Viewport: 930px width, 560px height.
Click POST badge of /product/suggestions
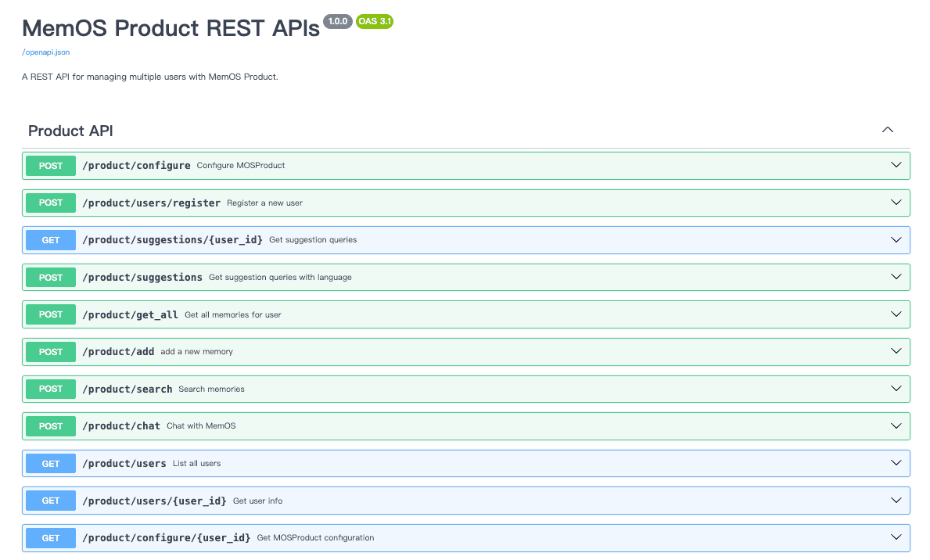pyautogui.click(x=51, y=277)
